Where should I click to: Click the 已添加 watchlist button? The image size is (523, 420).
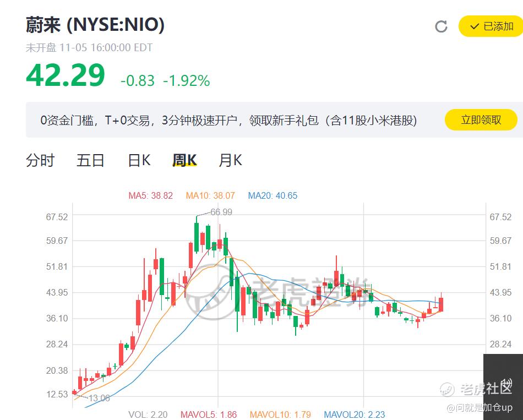tap(491, 26)
